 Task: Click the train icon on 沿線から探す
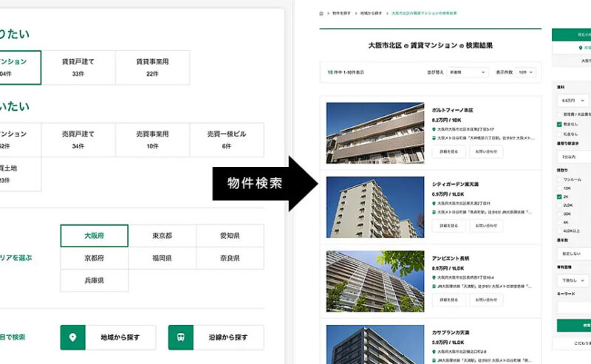click(181, 337)
